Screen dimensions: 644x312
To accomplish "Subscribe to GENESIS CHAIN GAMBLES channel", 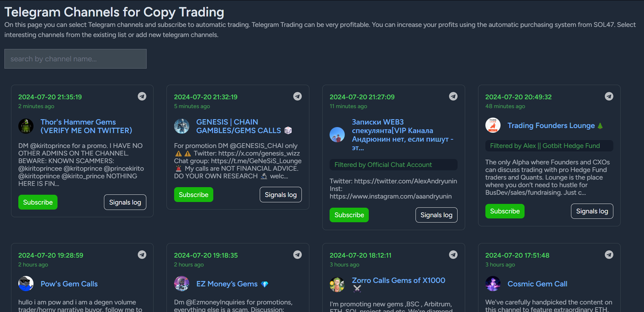I will 194,195.
